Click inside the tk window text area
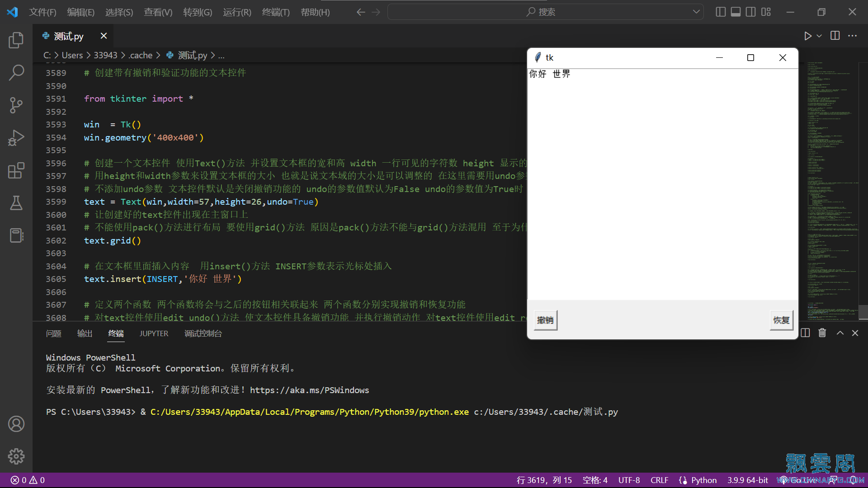This screenshot has height=488, width=868. [662, 184]
